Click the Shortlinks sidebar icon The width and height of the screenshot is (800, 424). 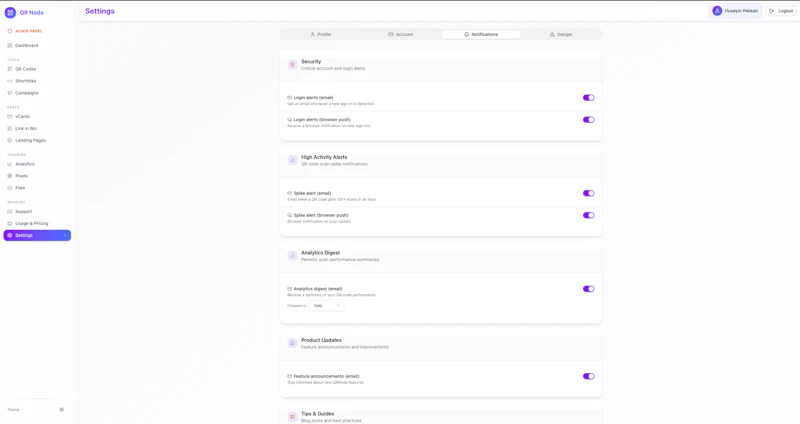pyautogui.click(x=10, y=81)
